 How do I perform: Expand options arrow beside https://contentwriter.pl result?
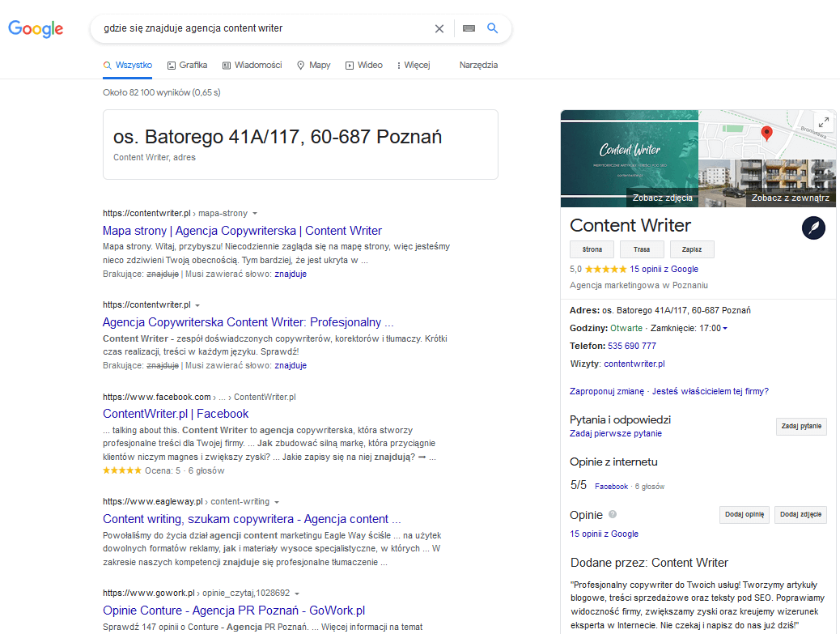click(197, 305)
